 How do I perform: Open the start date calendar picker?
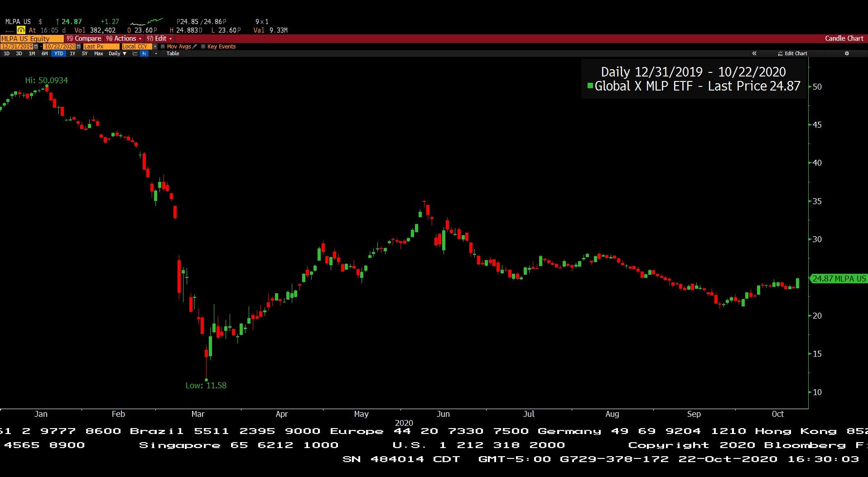pyautogui.click(x=36, y=46)
